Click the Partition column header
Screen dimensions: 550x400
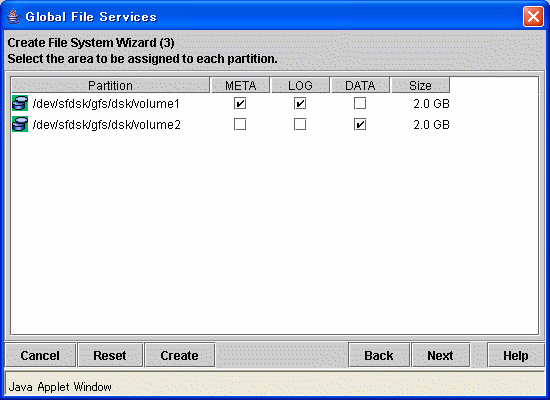tap(110, 85)
